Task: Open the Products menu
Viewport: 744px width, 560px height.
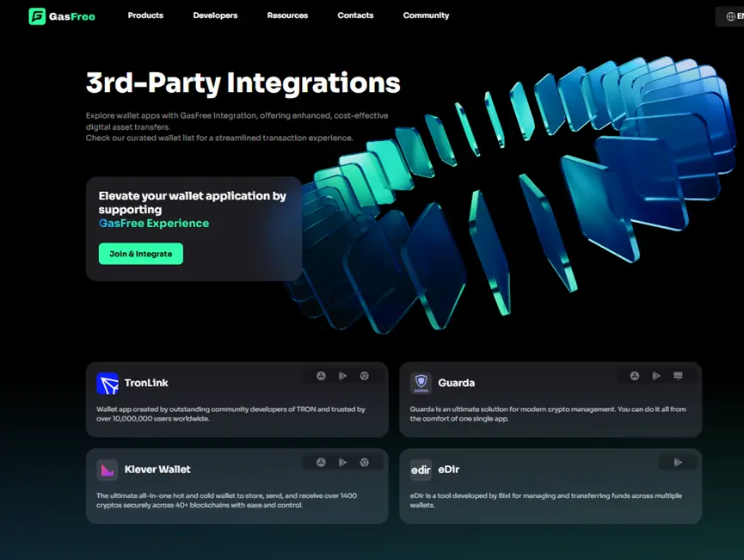Action: click(x=145, y=15)
